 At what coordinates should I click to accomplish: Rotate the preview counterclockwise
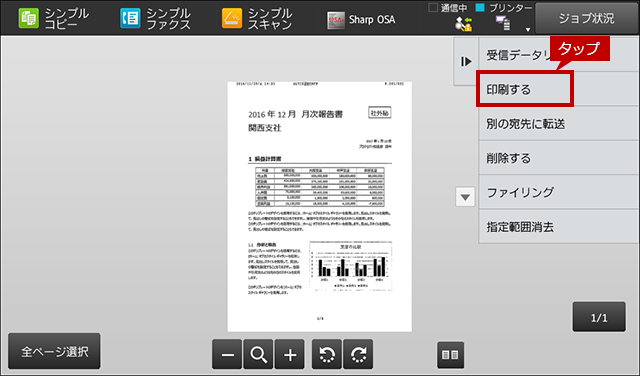pos(327,354)
